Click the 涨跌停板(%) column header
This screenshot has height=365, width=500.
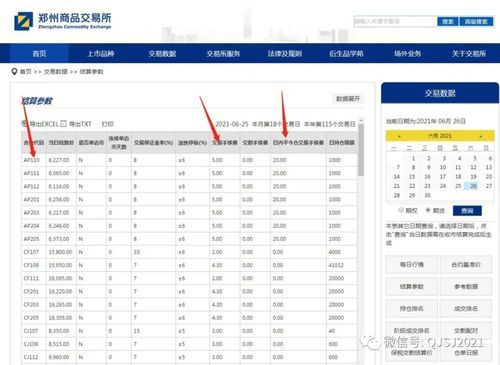point(193,143)
